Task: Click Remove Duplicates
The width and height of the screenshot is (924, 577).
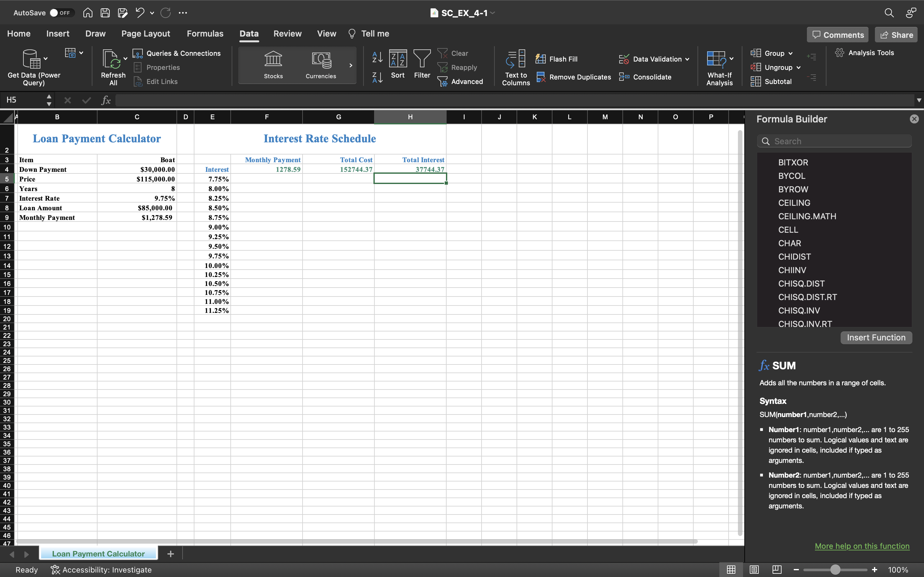Action: click(x=573, y=77)
